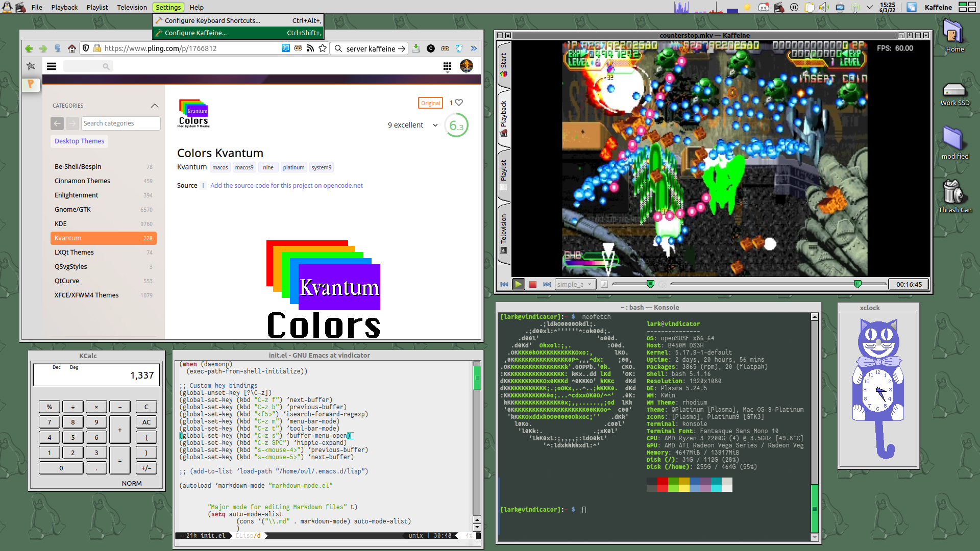Adjust the Kaffeine volume slider
Viewport: 980px width, 551px height.
(x=634, y=284)
